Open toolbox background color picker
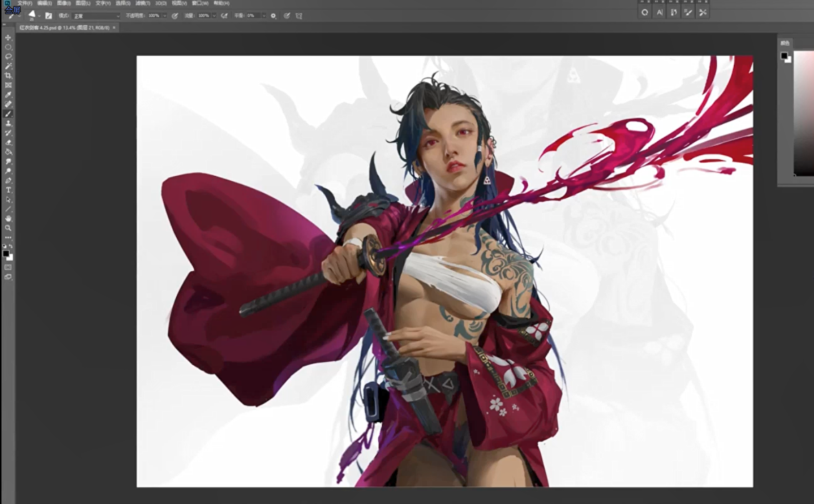The width and height of the screenshot is (814, 504). [x=11, y=258]
